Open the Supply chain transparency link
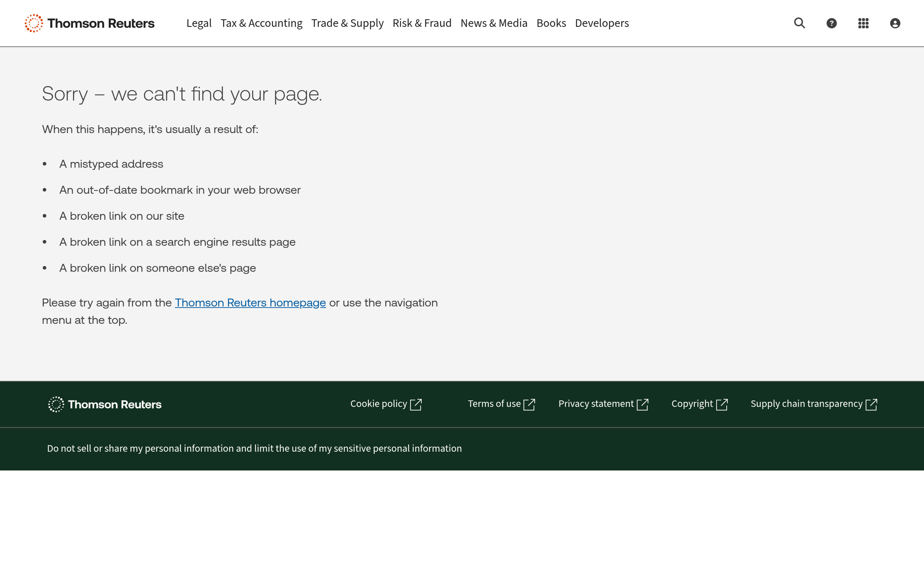 tap(814, 404)
